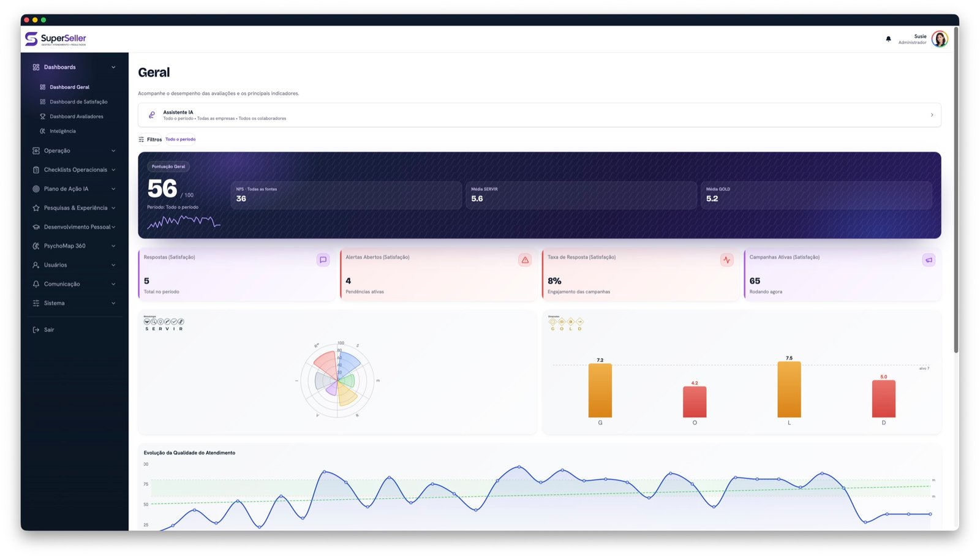Click the L bar valued 7.5
This screenshot has height=558, width=980.
789,390
